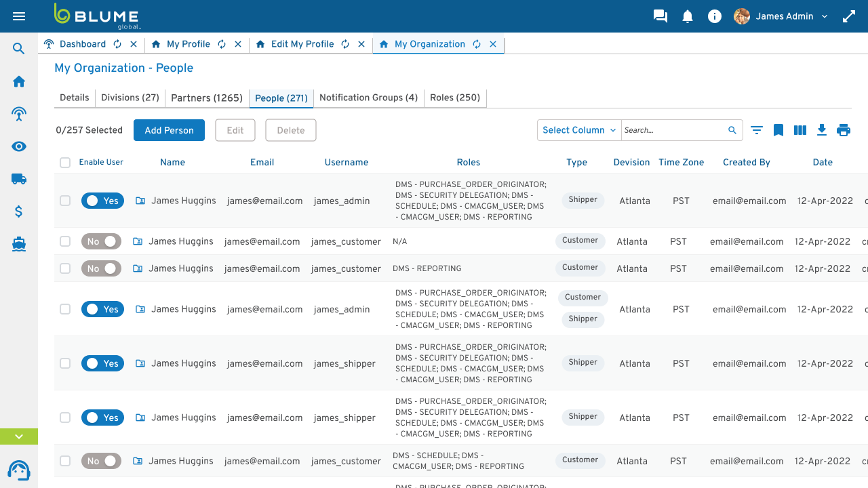Viewport: 868px width, 488px height.
Task: Click James Admin avatar picture
Action: 742,16
